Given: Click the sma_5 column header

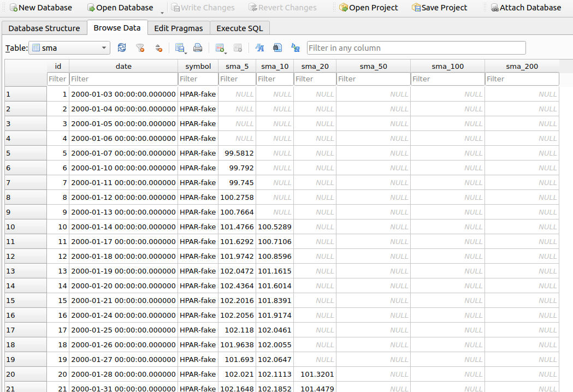Looking at the screenshot, I should (237, 66).
